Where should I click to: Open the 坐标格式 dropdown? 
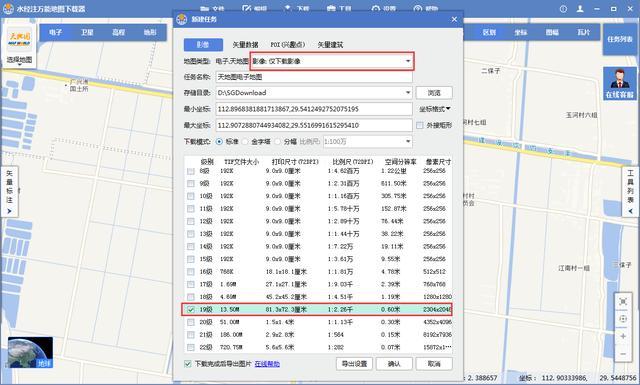(x=435, y=109)
